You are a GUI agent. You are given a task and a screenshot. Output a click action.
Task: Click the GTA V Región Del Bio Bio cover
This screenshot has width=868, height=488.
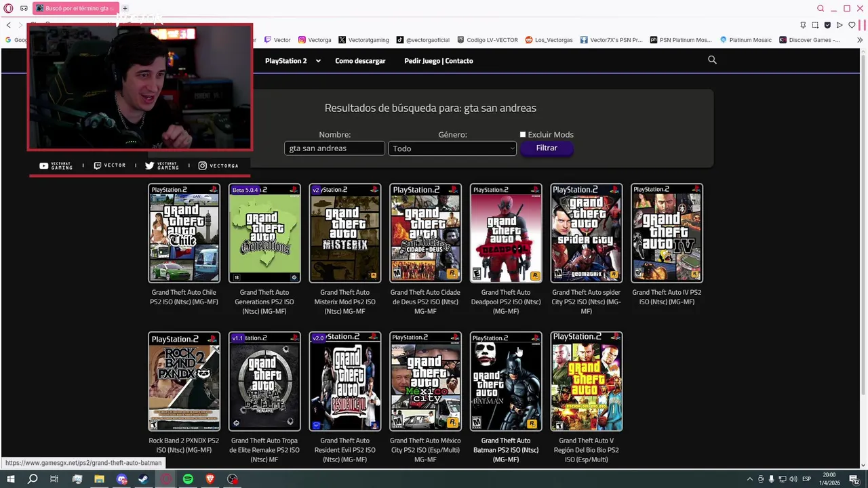[x=587, y=382]
